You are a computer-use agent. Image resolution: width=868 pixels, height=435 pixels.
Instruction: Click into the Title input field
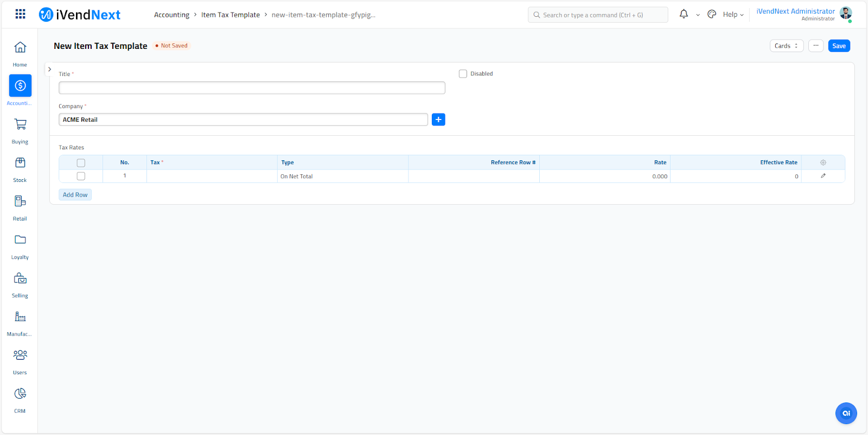click(x=252, y=88)
